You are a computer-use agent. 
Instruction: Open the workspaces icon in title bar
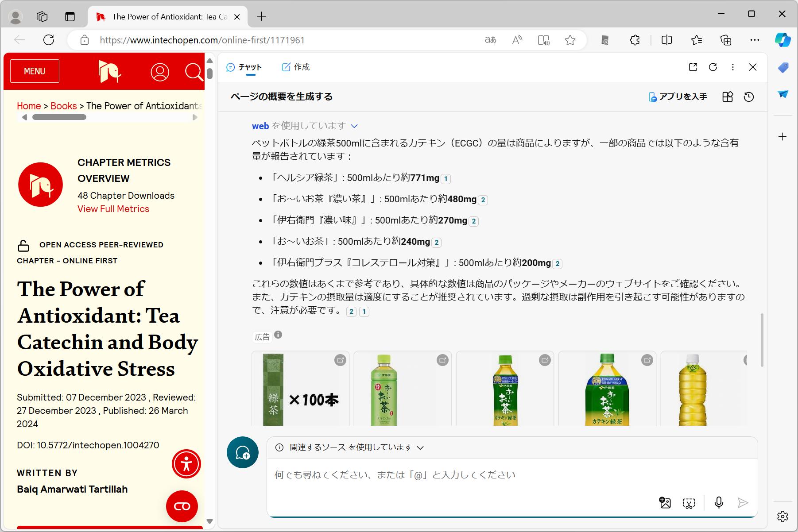point(42,16)
